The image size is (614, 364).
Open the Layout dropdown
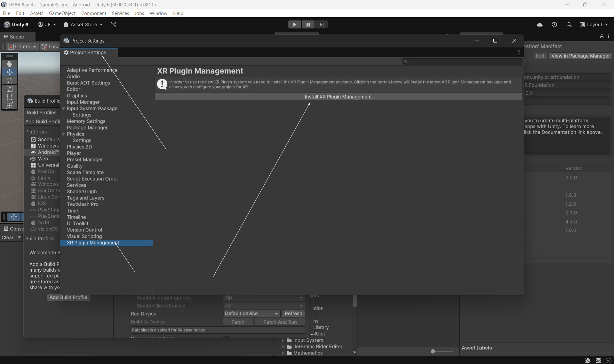pos(594,25)
